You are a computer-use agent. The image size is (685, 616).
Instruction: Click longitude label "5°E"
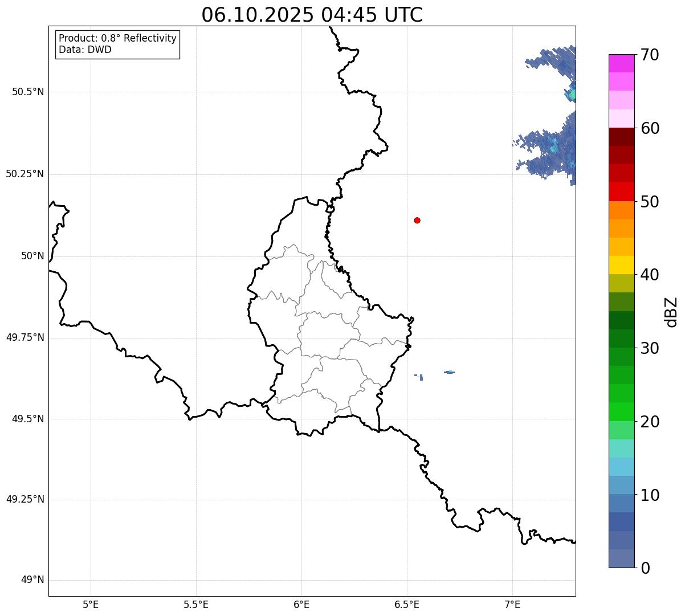tap(91, 604)
